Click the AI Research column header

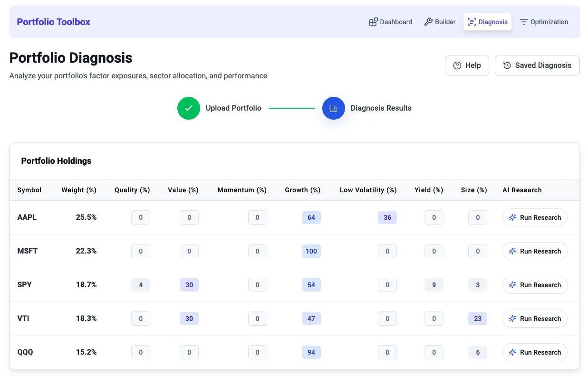pyautogui.click(x=522, y=190)
